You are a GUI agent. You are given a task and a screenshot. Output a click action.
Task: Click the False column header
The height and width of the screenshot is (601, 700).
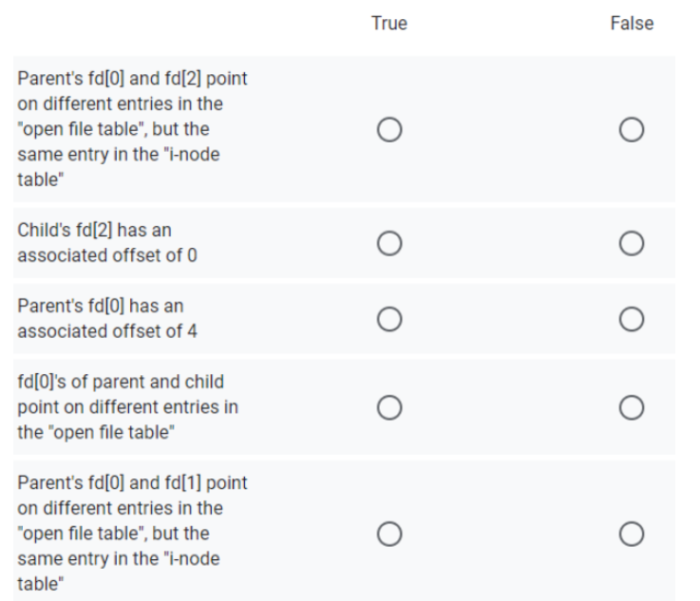(x=632, y=24)
